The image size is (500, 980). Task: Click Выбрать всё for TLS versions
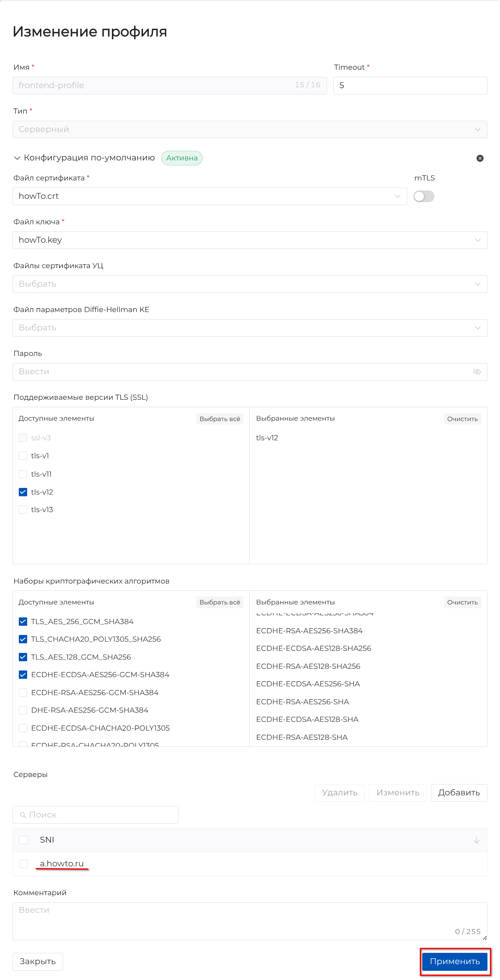pyautogui.click(x=220, y=419)
